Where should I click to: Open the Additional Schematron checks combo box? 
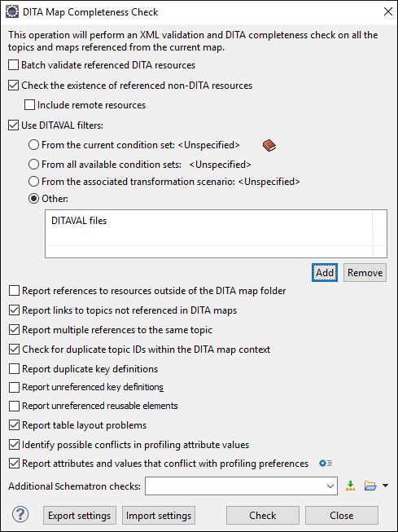[x=241, y=486]
